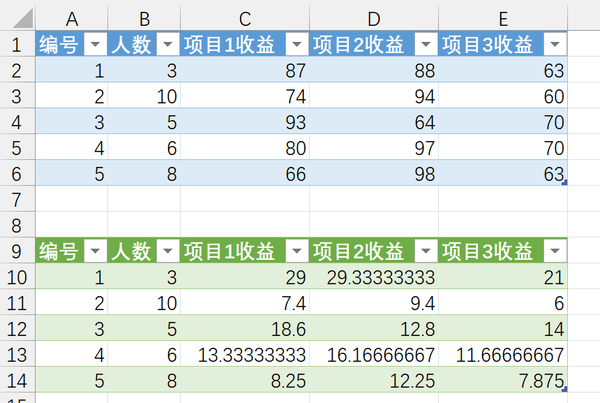This screenshot has width=600, height=403.
Task: Click cell with value 16.16666667
Action: [374, 354]
